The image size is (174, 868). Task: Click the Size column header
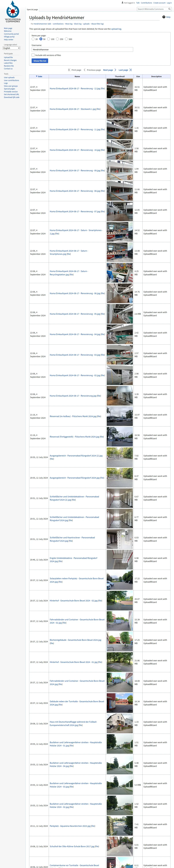(138, 77)
